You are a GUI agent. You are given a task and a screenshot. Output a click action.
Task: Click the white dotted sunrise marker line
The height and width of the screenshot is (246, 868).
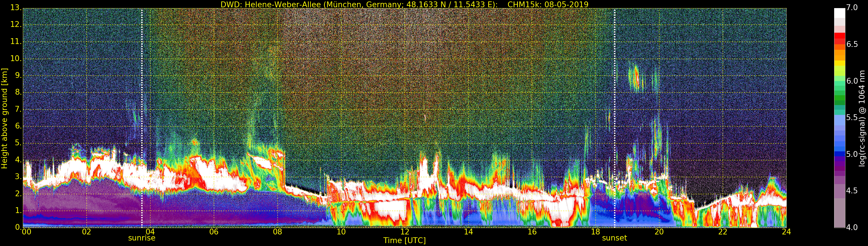coord(142,118)
